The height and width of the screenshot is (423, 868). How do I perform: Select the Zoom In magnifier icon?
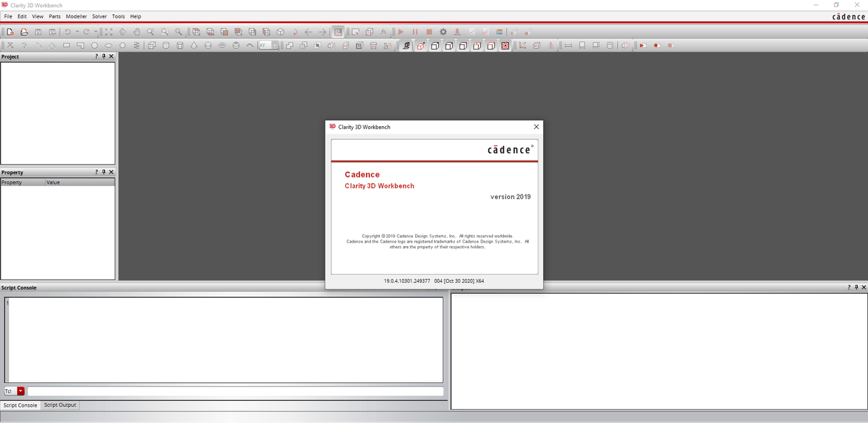click(x=151, y=32)
